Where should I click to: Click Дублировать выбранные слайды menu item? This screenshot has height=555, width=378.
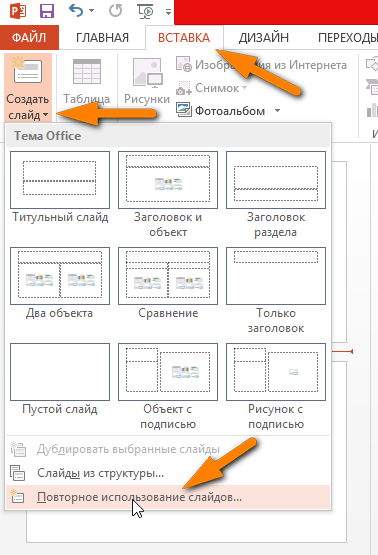[x=168, y=449]
